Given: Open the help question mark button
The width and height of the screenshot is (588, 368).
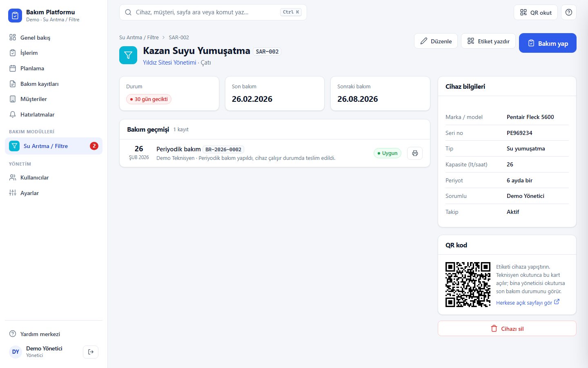Looking at the screenshot, I should coord(569,12).
